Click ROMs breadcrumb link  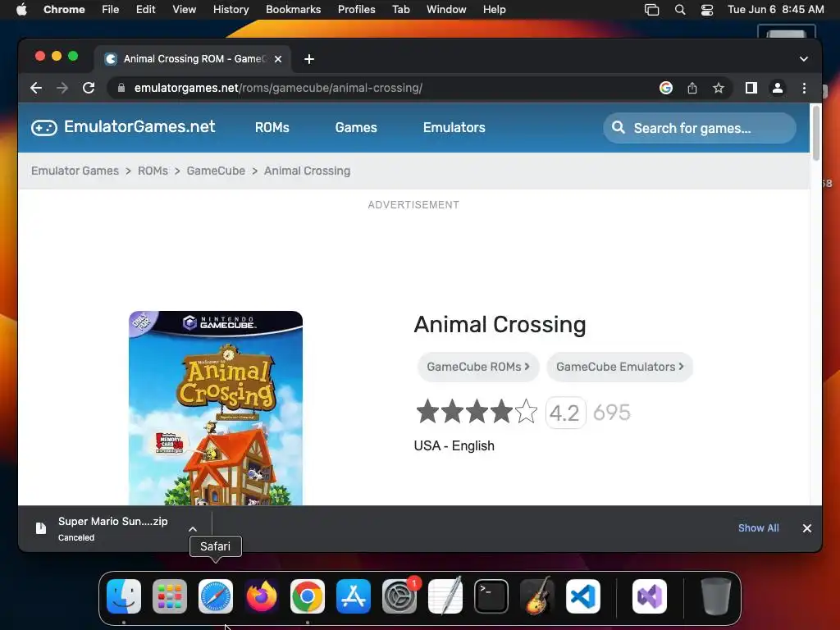(153, 171)
